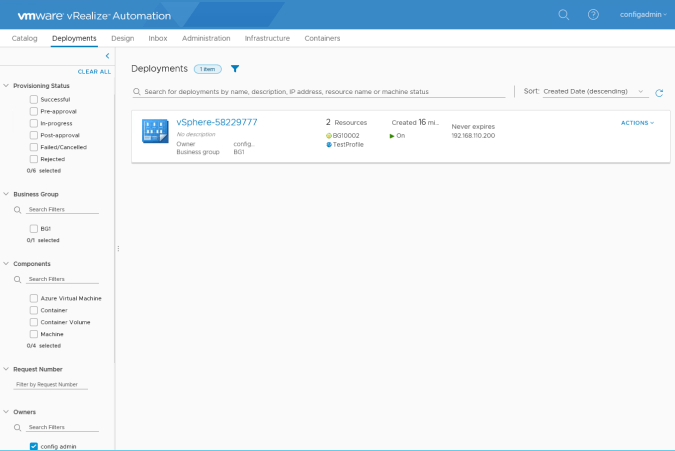Uncheck the config admin owner filter
This screenshot has width=675, height=451.
[x=34, y=446]
